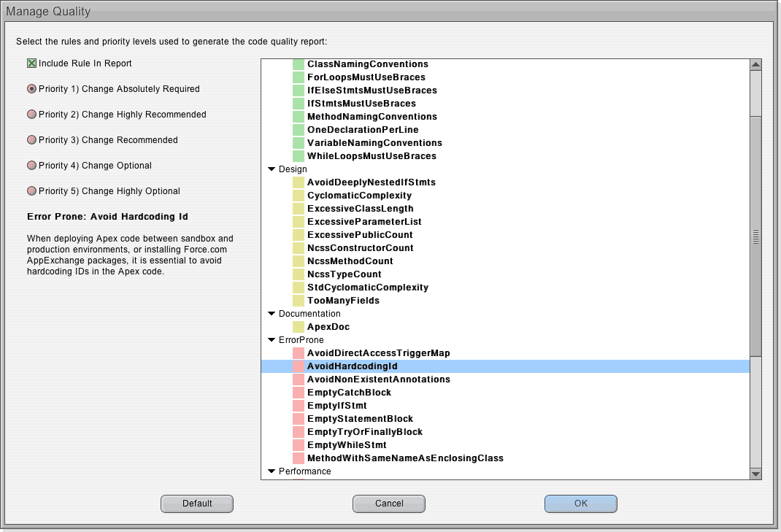Select the NcssMethodCount rule
The image size is (781, 532).
(x=350, y=261)
